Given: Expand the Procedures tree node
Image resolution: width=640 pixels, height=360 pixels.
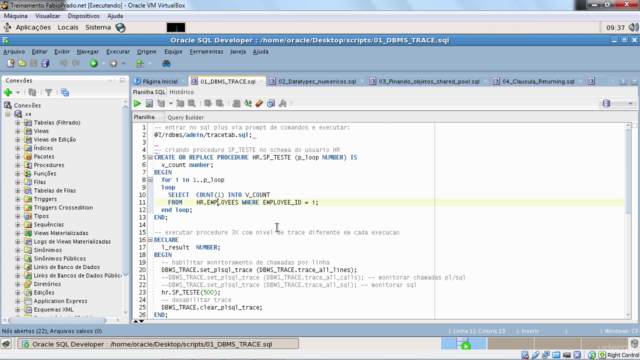Looking at the screenshot, I should click(18, 165).
